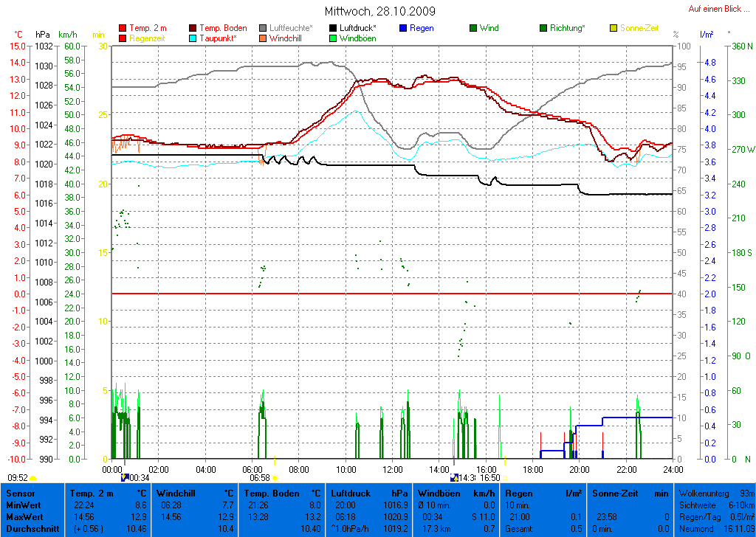Click the moon icon beside 00:34
Viewport: 756px width, 537px height.
coord(125,477)
